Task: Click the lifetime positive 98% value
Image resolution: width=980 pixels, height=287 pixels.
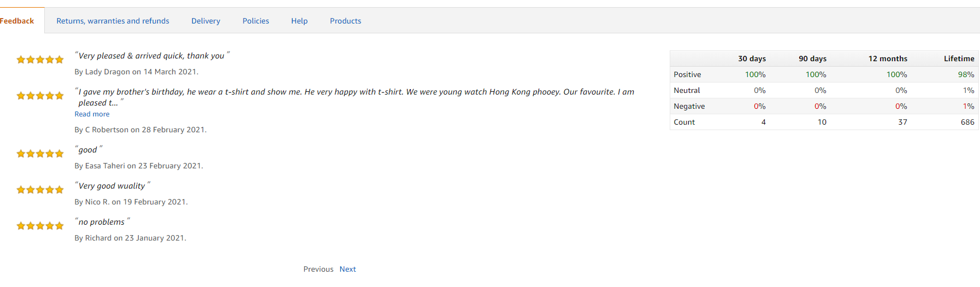Action: (966, 74)
